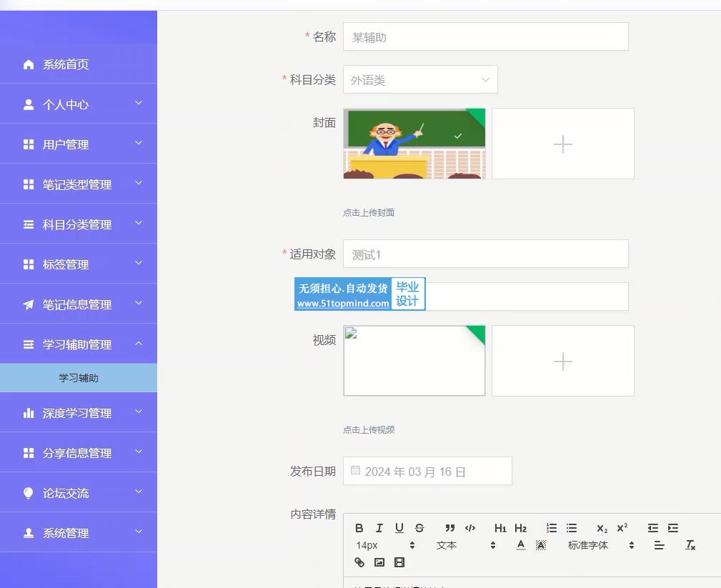Open the 科目分类 dropdown
The height and width of the screenshot is (588, 721).
click(420, 80)
